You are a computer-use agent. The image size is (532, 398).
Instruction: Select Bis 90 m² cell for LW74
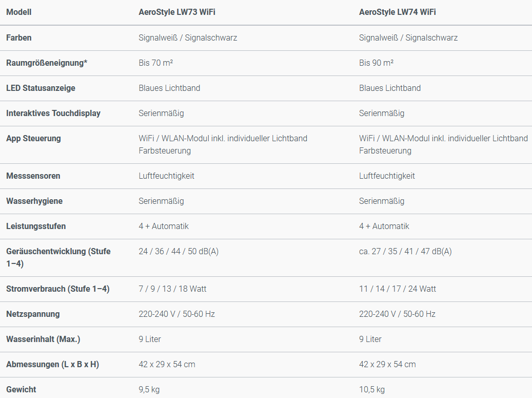[376, 63]
